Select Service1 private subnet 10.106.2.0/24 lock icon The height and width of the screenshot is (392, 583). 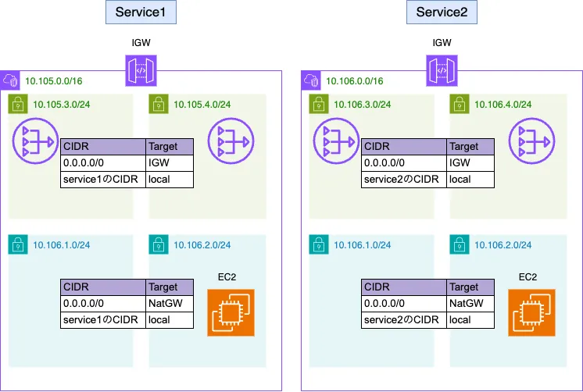pos(159,244)
